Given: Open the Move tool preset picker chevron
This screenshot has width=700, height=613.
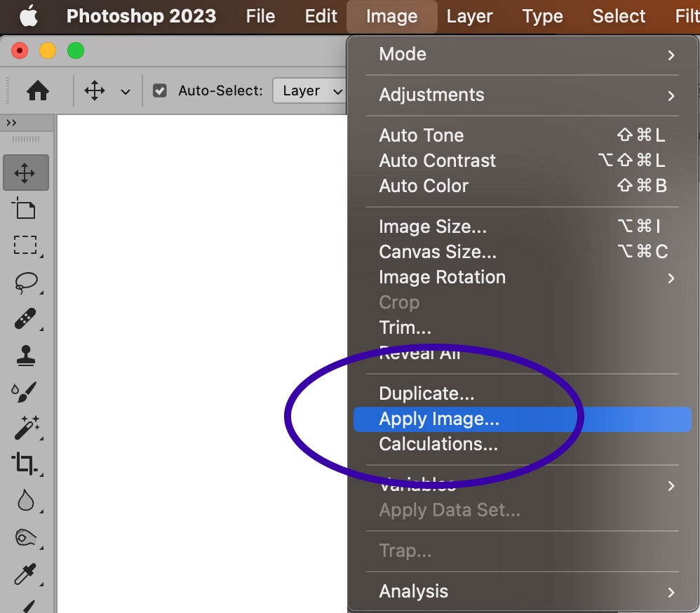Looking at the screenshot, I should 126,91.
